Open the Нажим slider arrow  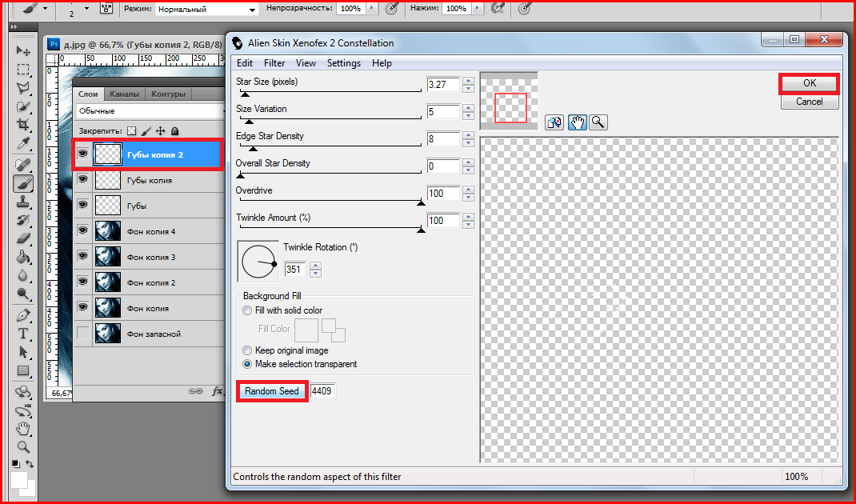tap(478, 8)
